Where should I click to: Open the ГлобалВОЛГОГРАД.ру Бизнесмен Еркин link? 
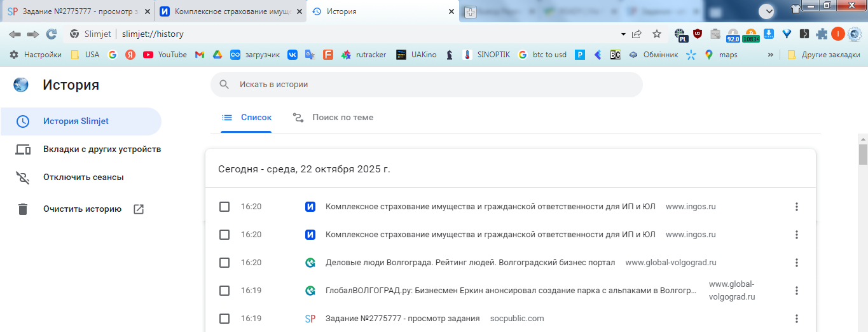tap(511, 291)
